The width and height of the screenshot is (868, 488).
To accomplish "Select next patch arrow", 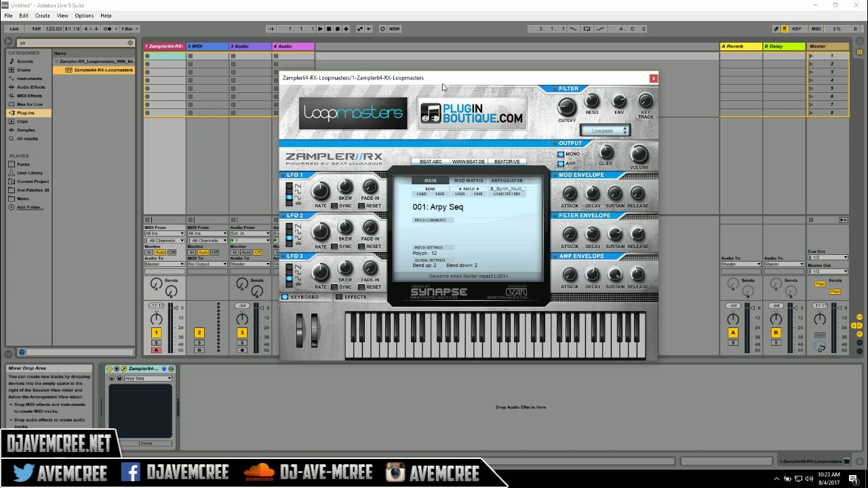I will pyautogui.click(x=477, y=189).
